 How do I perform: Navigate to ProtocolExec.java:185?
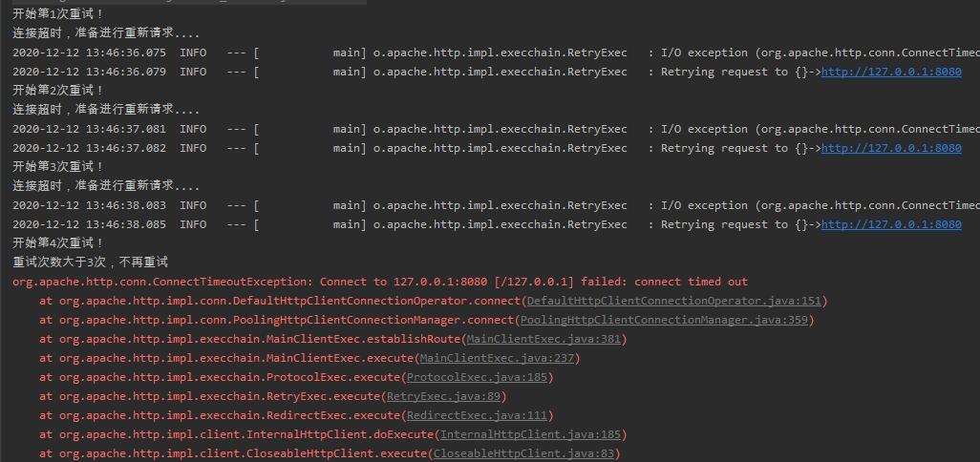(477, 377)
